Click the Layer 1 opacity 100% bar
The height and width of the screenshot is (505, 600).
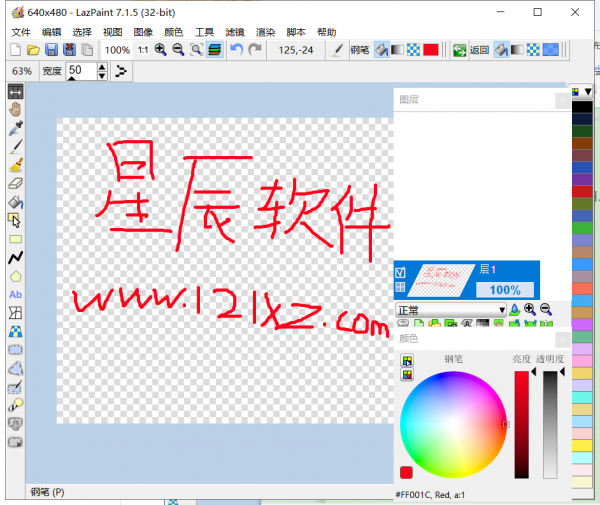point(505,290)
